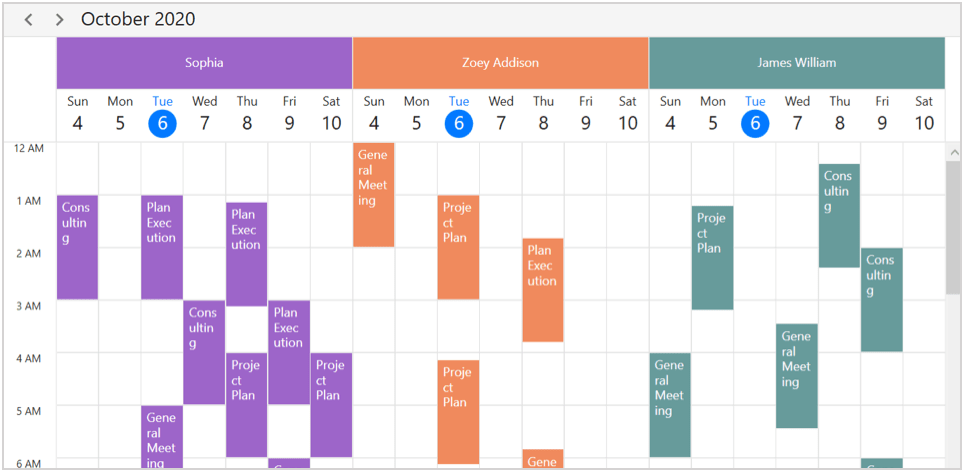Image resolution: width=964 pixels, height=472 pixels.
Task: Select the James William resource header
Action: 796,63
